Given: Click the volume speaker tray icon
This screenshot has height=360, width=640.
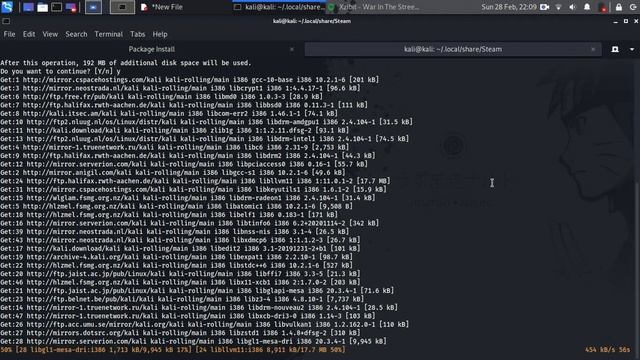Looking at the screenshot, I should point(573,7).
